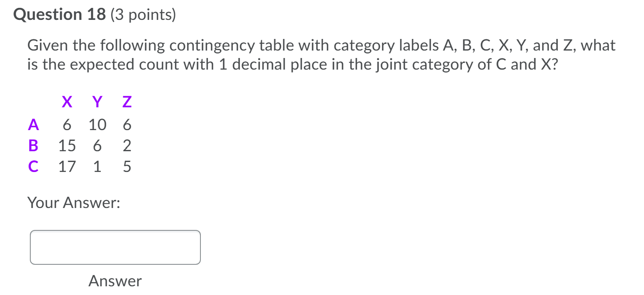
Task: Click the value 5 in row C
Action: pyautogui.click(x=127, y=167)
